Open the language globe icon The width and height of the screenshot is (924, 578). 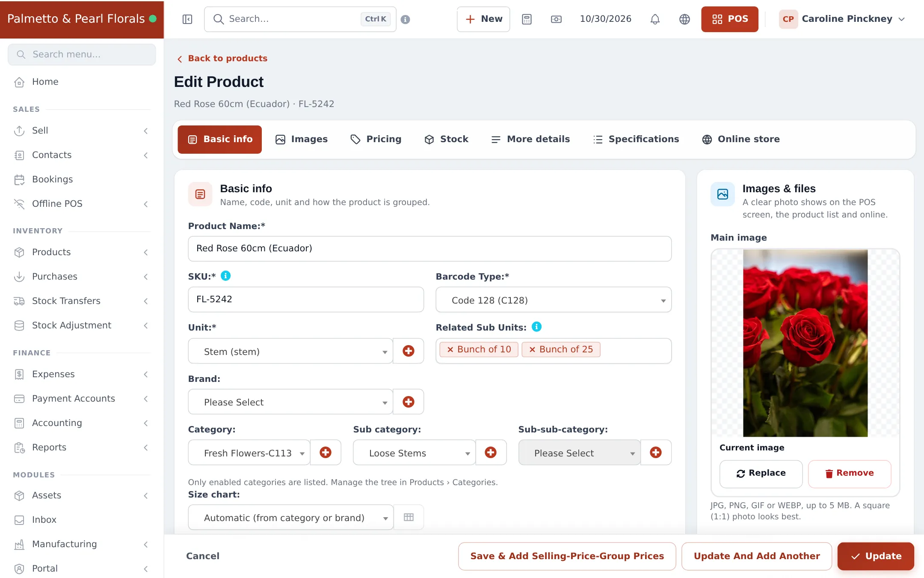tap(684, 19)
